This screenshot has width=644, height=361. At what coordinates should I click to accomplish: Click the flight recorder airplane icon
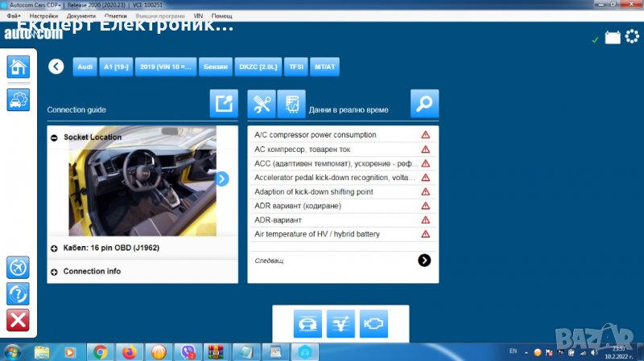18,268
